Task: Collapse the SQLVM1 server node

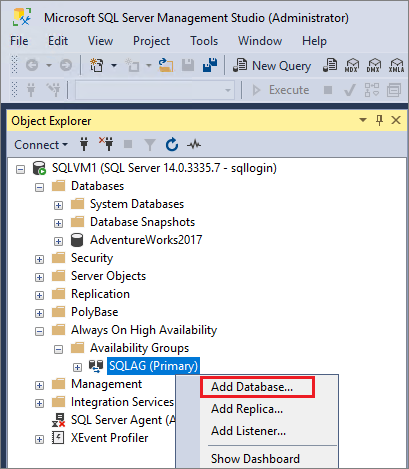Action: (21, 169)
